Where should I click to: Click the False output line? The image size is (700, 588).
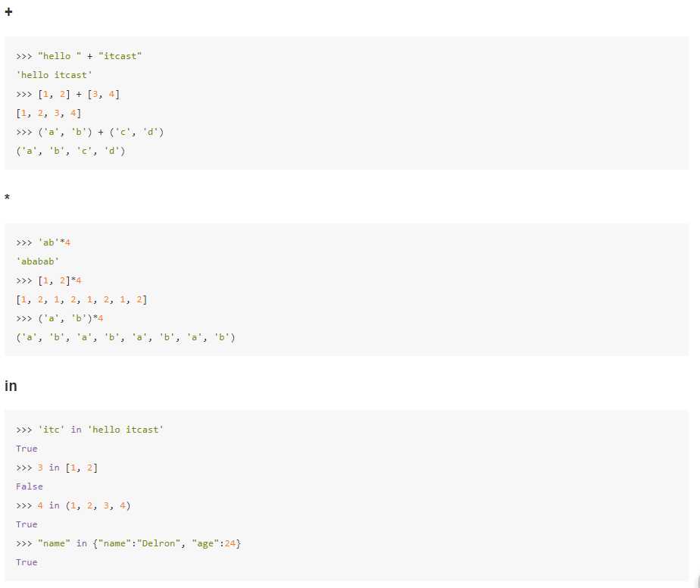(30, 486)
